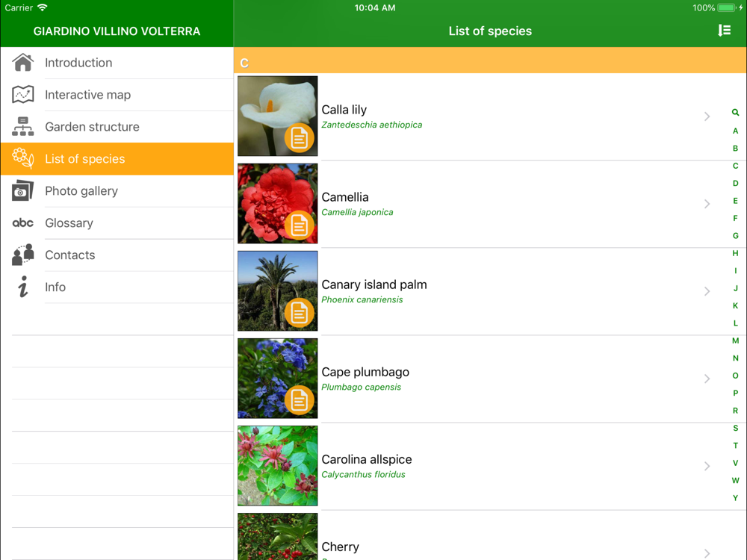Go to Photo gallery
This screenshot has width=747, height=560.
tap(117, 191)
